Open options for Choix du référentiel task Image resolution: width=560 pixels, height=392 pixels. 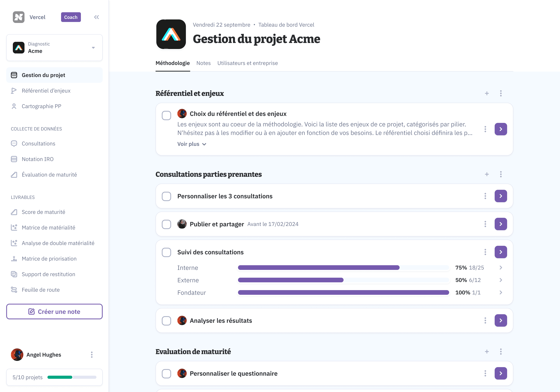pyautogui.click(x=485, y=129)
